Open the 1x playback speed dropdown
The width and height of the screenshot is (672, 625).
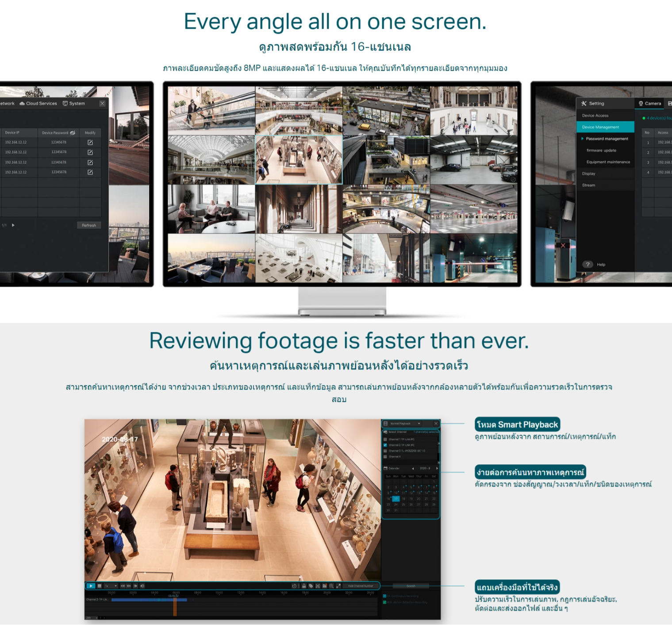point(111,586)
